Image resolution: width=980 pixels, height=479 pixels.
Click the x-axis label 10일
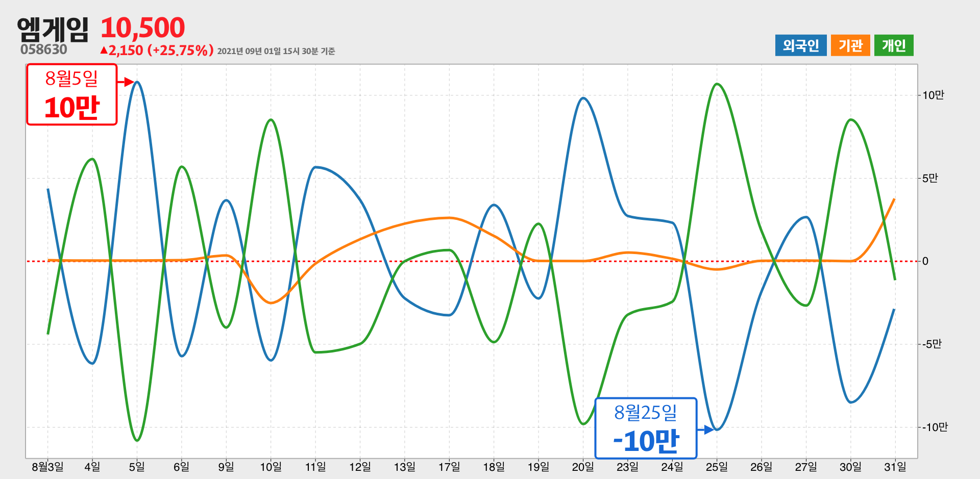pyautogui.click(x=271, y=467)
